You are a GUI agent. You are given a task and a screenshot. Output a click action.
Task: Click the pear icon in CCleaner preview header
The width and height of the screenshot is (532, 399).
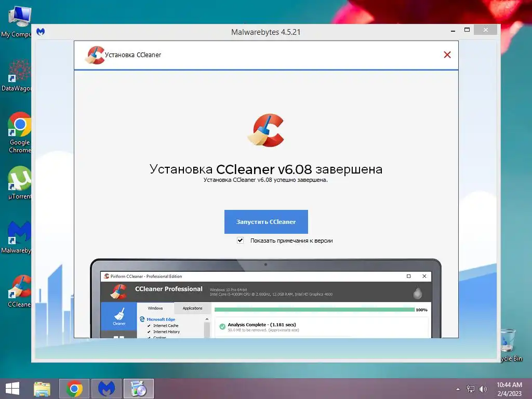point(417,293)
